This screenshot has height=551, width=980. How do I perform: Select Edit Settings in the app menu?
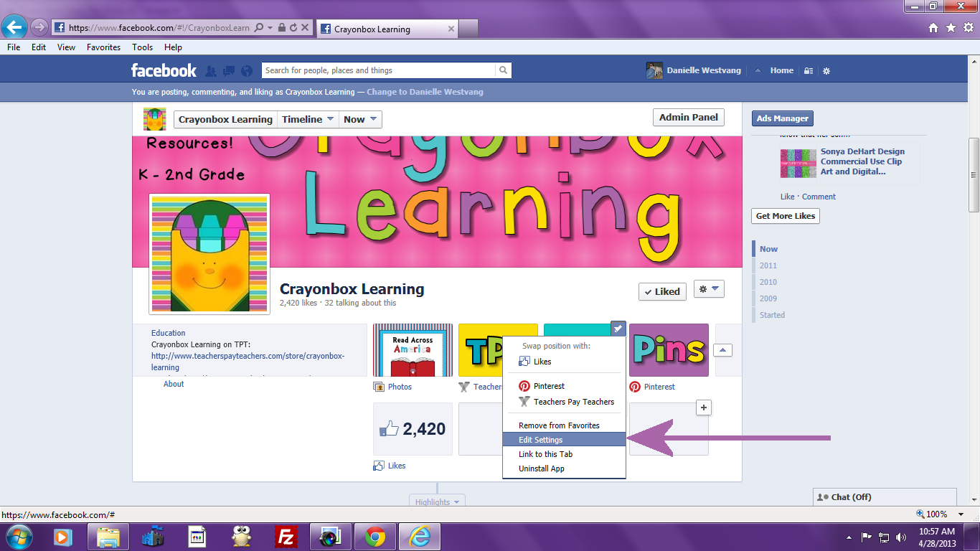(x=542, y=438)
